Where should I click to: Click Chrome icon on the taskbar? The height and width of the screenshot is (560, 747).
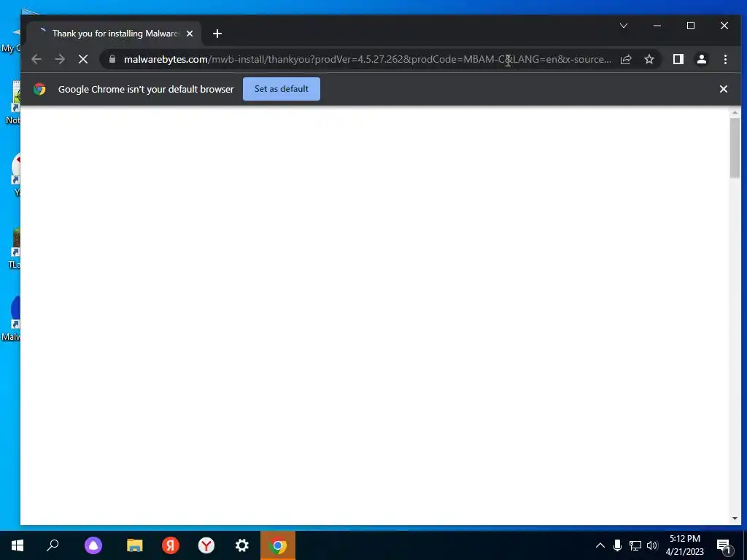tap(278, 545)
